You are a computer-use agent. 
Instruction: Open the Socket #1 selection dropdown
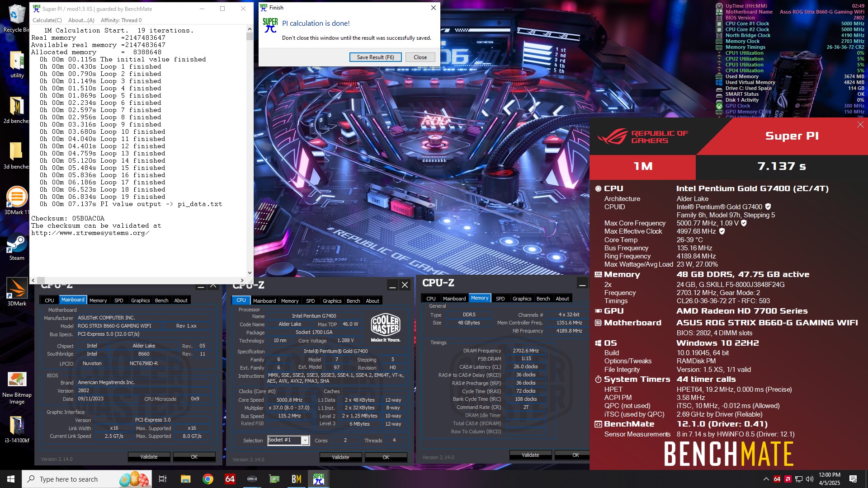tap(306, 441)
